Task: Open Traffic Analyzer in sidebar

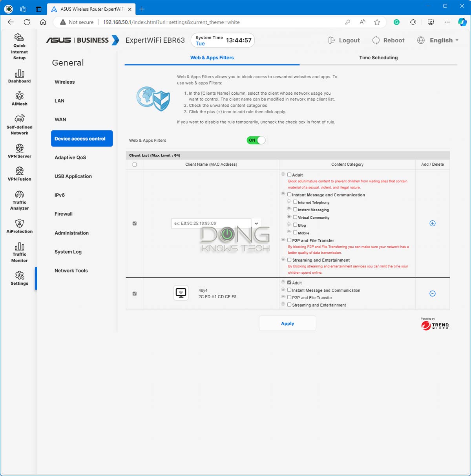Action: coord(19,200)
